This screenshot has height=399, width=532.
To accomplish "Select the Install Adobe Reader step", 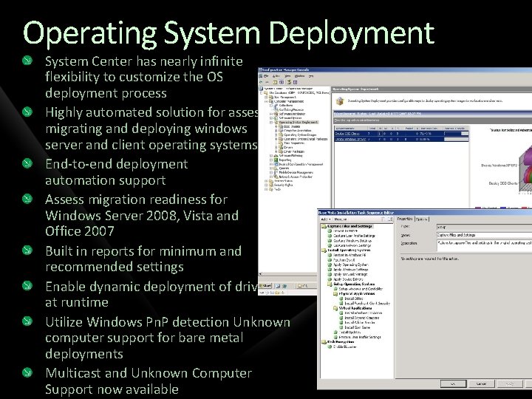I will click(x=360, y=323).
